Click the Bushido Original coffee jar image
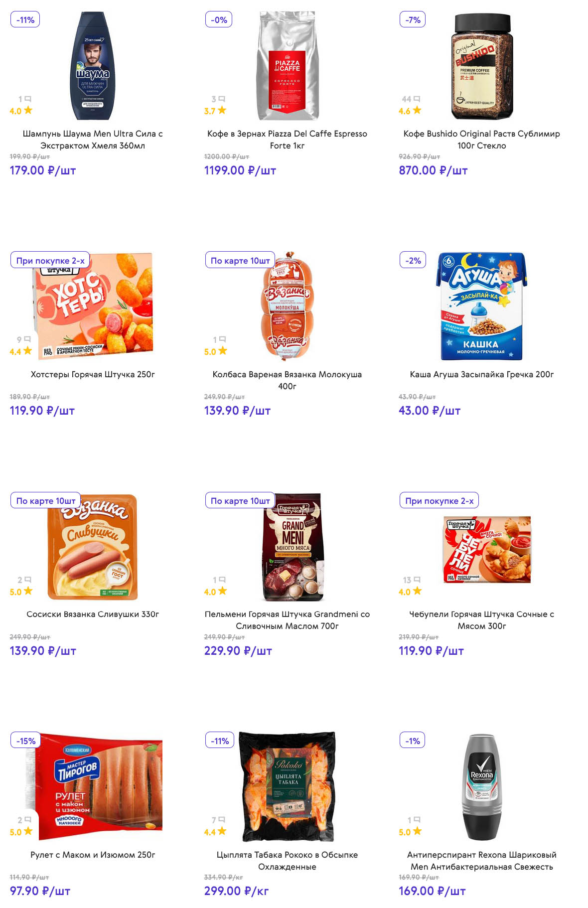The height and width of the screenshot is (908, 588). point(482,66)
